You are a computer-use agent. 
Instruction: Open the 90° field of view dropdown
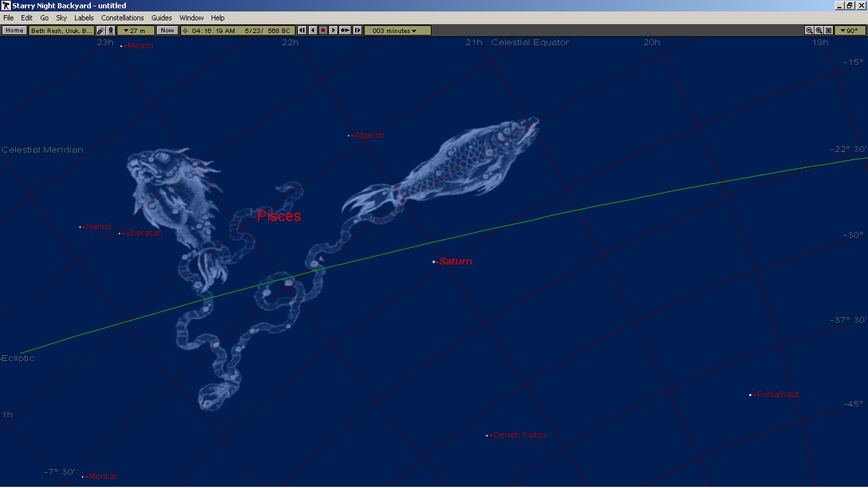tap(850, 30)
